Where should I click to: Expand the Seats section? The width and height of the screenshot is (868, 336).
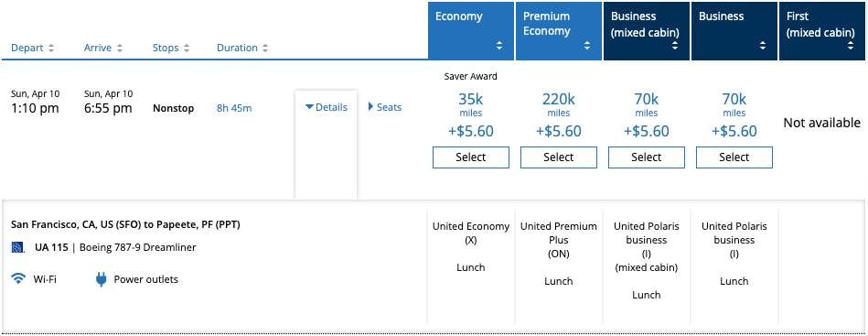[385, 107]
